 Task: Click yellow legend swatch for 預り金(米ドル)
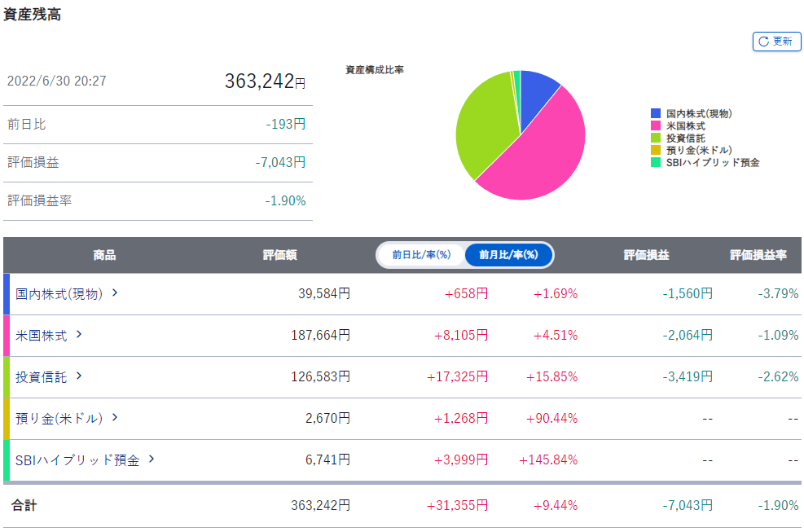pyautogui.click(x=656, y=151)
